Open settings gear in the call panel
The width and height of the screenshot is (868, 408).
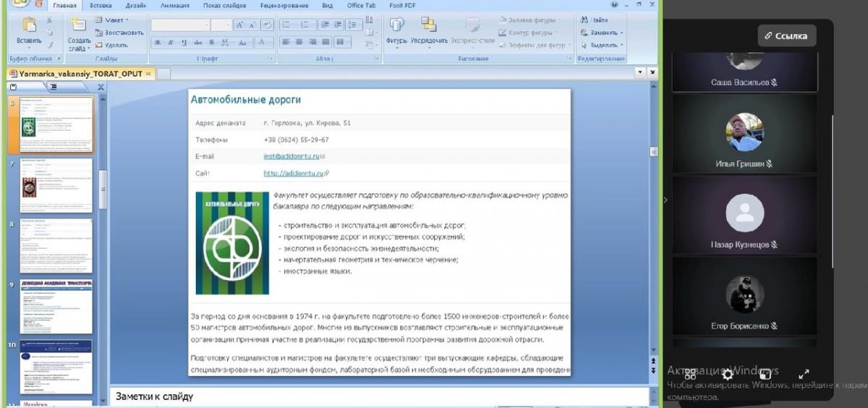[x=728, y=375]
